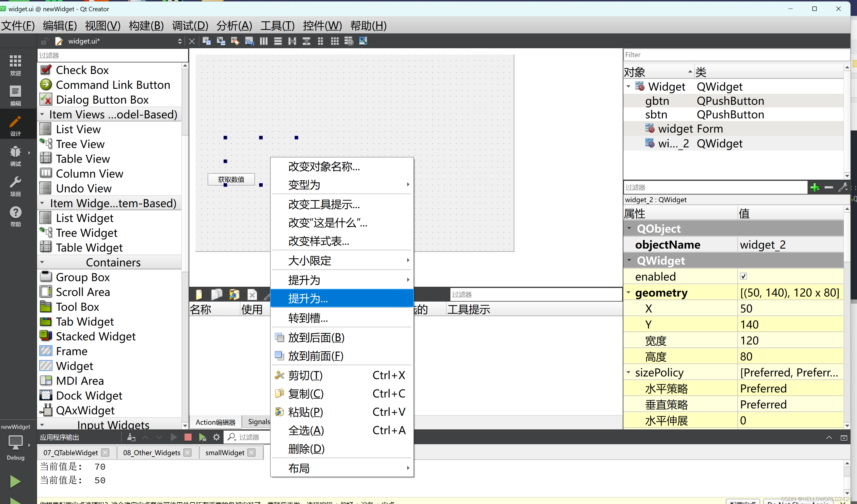Click the object inspector Filter field
Image resolution: width=857 pixels, height=504 pixels.
pyautogui.click(x=736, y=55)
